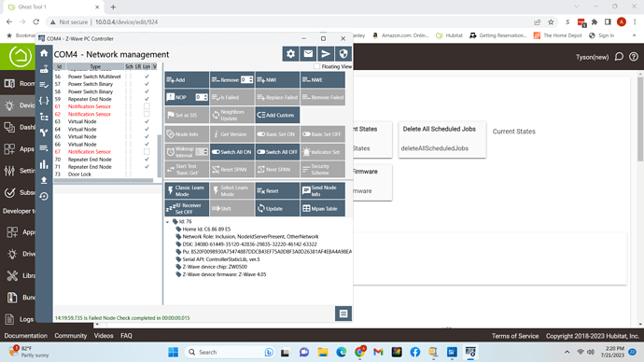Toggle the checkbox for node 62 Notification Sensor
Image resolution: width=644 pixels, height=362 pixels.
tap(147, 114)
